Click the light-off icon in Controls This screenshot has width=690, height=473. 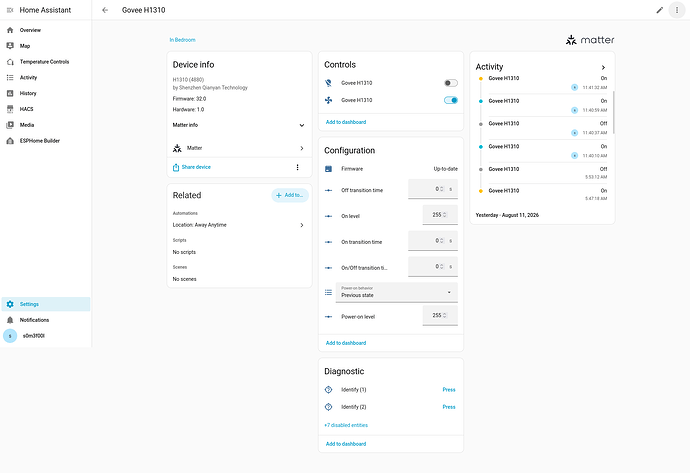pos(328,83)
